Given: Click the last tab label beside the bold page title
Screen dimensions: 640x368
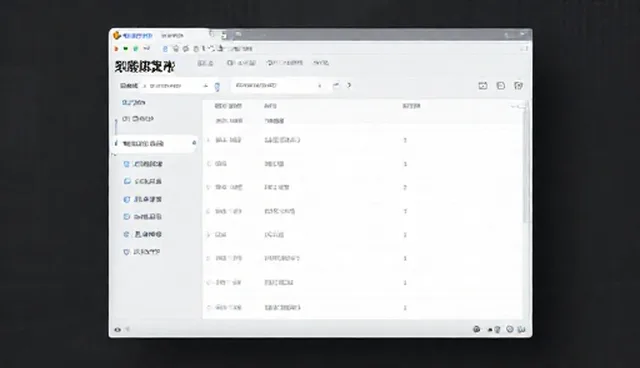Looking at the screenshot, I should tap(321, 63).
